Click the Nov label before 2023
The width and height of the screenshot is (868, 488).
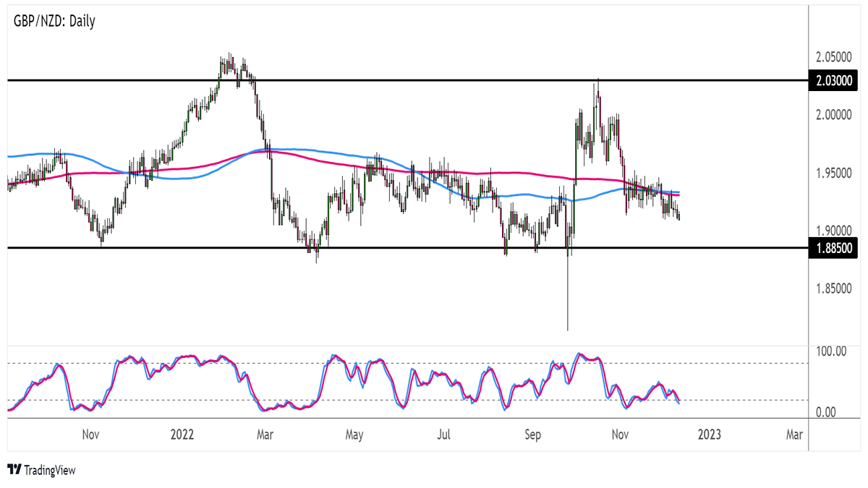point(619,435)
